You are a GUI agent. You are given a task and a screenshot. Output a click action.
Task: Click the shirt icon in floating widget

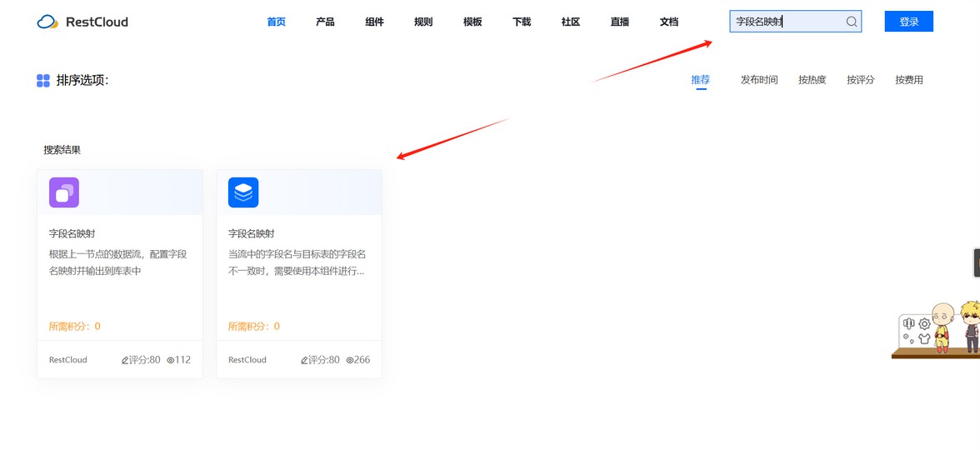tap(923, 338)
